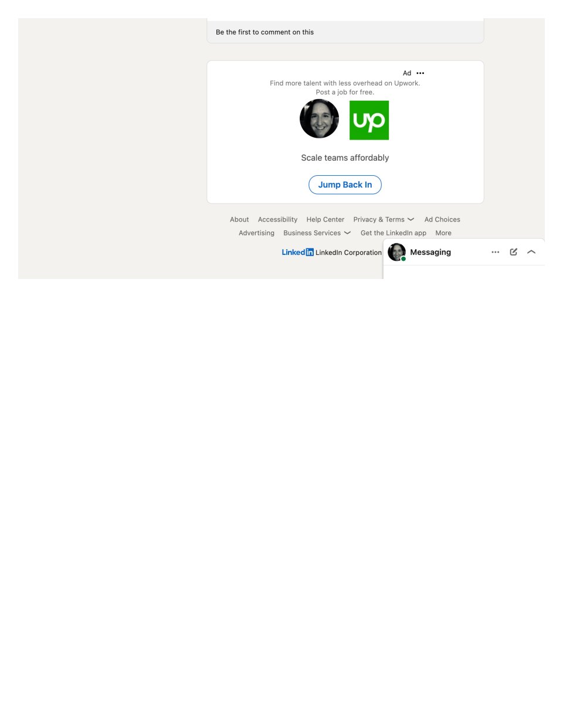Open the Accessibility footer link
The height and width of the screenshot is (728, 563).
point(277,219)
